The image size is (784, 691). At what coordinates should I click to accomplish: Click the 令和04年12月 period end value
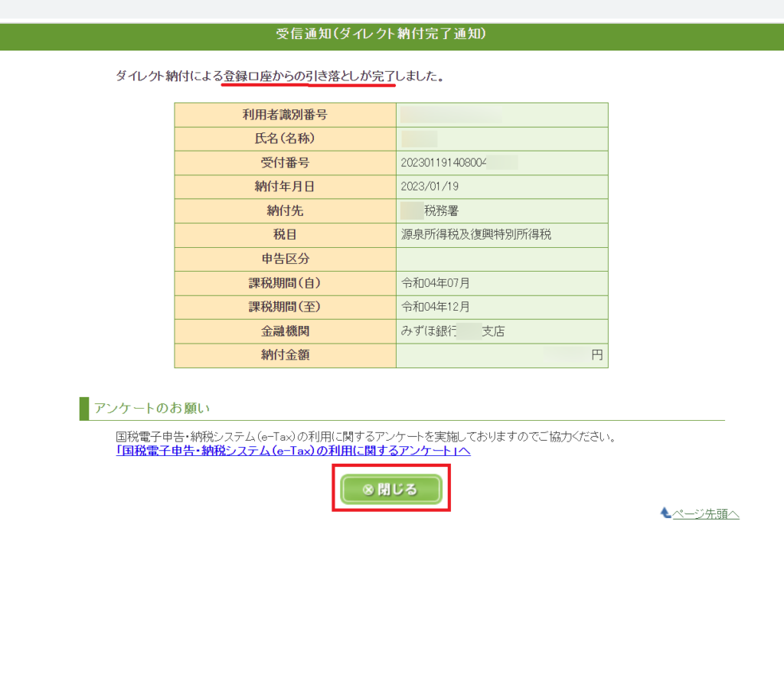click(x=435, y=307)
